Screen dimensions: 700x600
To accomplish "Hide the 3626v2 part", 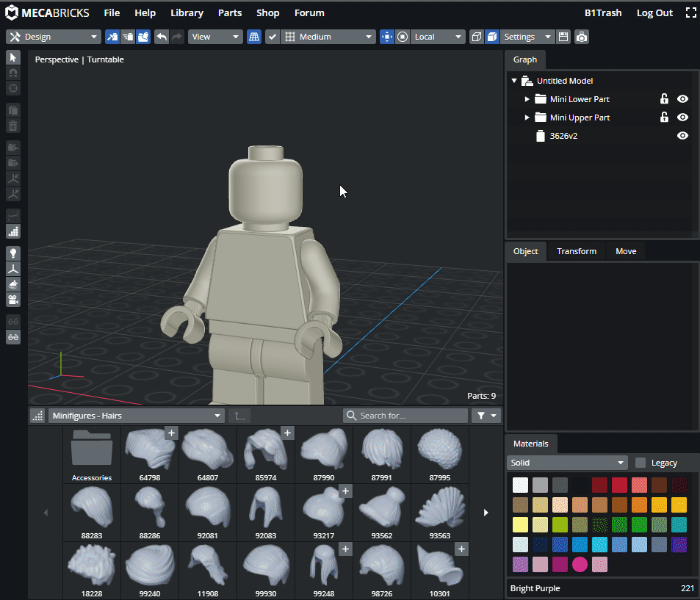I will 682,136.
